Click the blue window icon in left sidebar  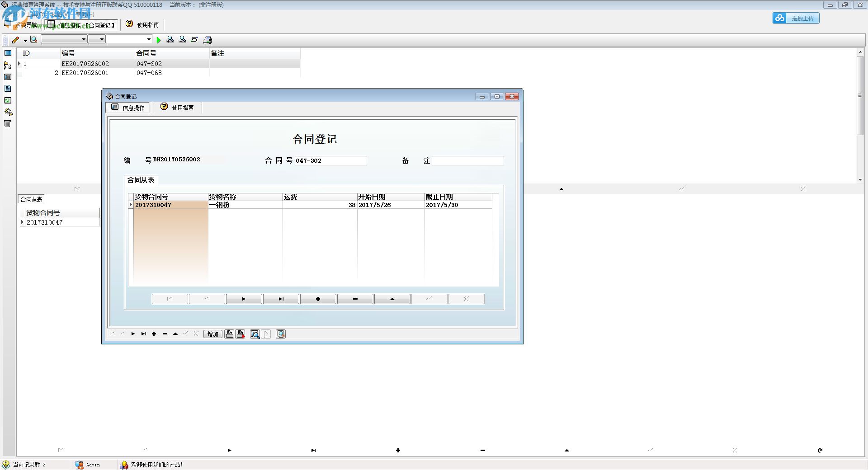(x=8, y=53)
